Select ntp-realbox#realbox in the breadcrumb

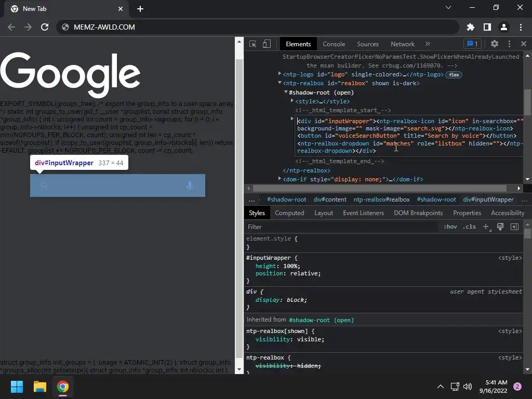coord(381,199)
